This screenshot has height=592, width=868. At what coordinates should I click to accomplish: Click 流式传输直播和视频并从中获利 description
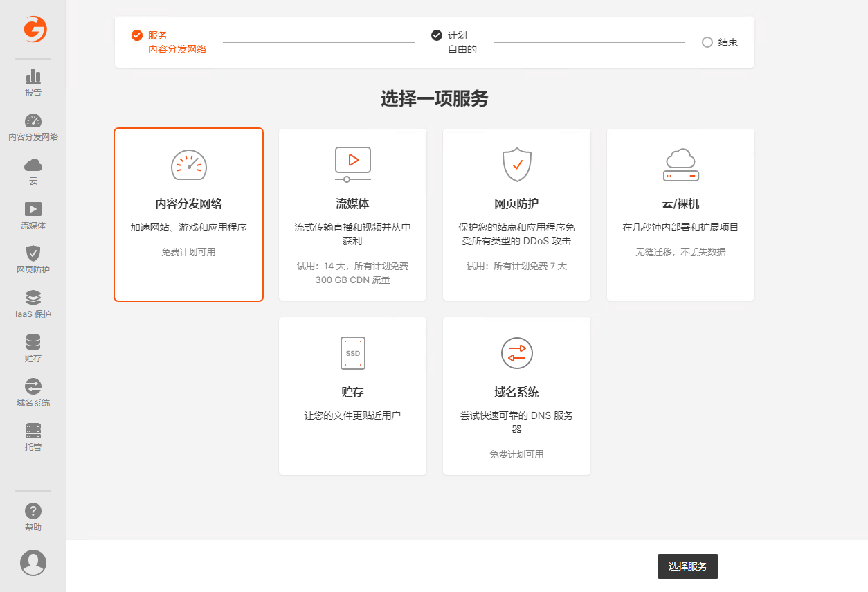353,234
